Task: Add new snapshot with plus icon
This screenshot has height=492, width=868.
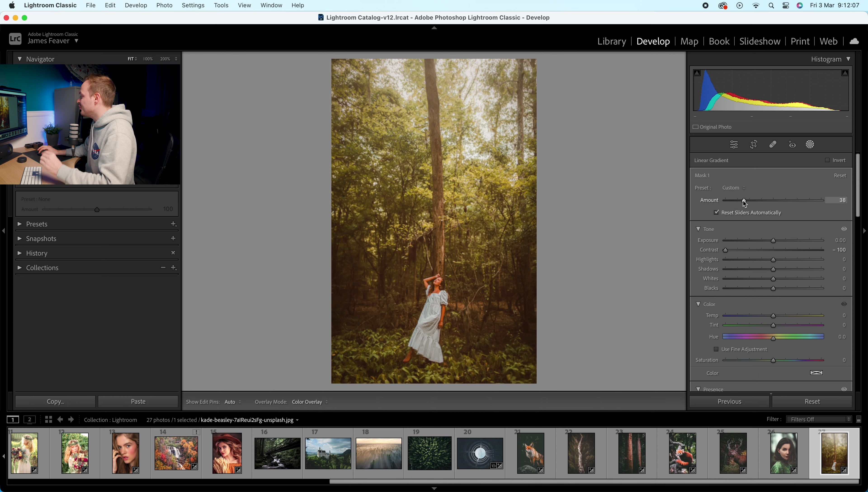Action: (173, 238)
